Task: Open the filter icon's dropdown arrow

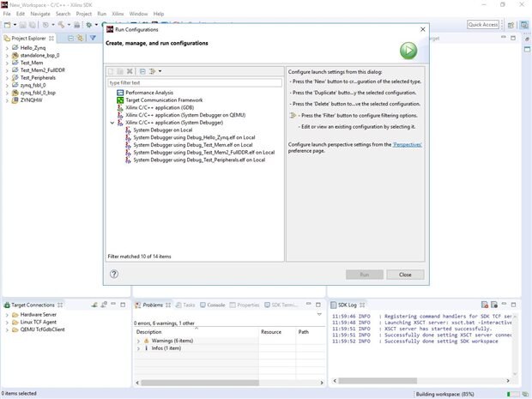Action: (x=160, y=71)
